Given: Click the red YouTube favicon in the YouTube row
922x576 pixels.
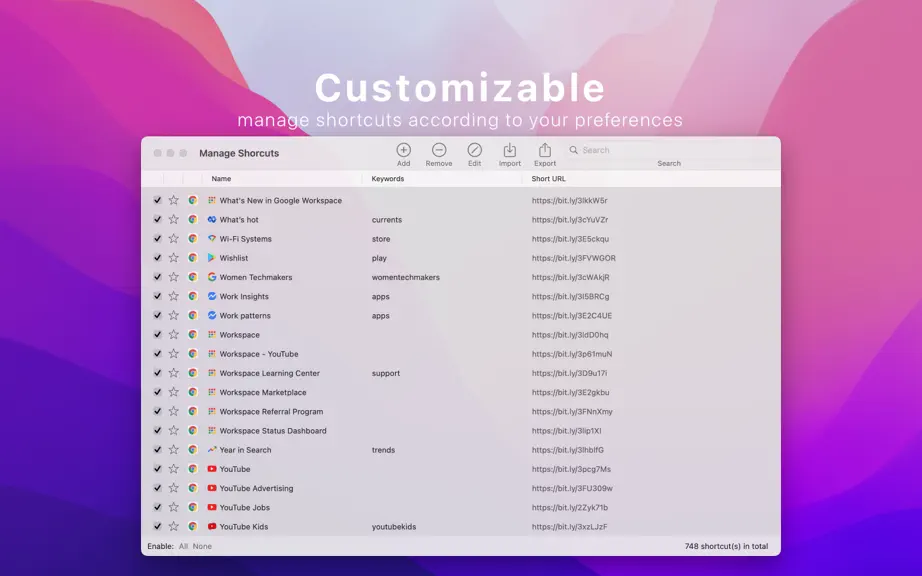Looking at the screenshot, I should click(x=212, y=469).
